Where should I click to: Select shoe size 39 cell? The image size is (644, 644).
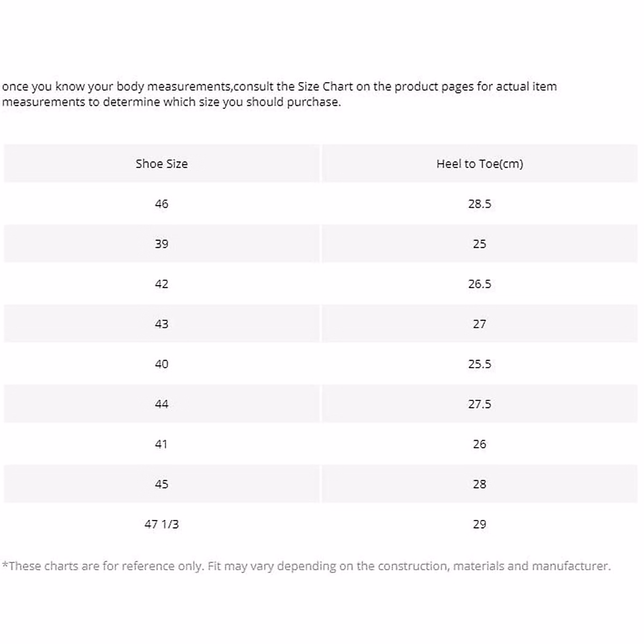tap(162, 244)
